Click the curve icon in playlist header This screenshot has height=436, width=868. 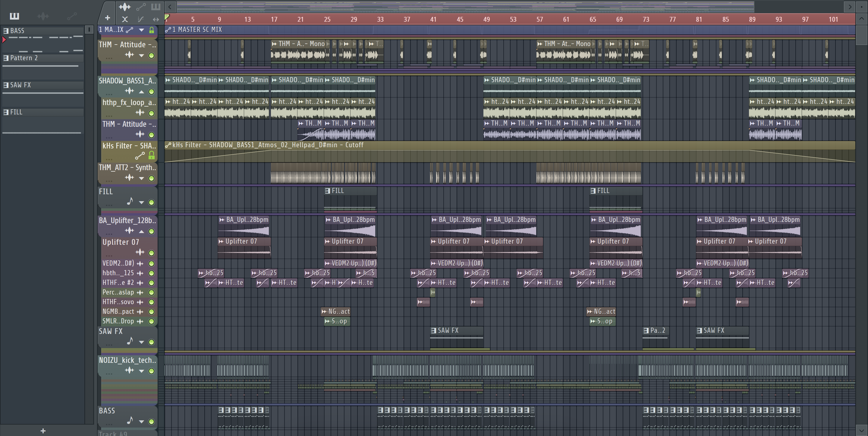point(141,19)
